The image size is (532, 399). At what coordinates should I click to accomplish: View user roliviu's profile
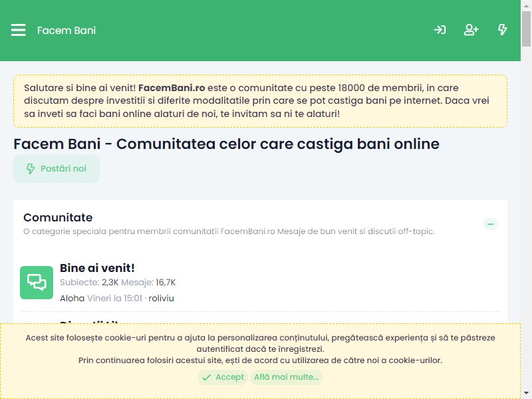161,298
